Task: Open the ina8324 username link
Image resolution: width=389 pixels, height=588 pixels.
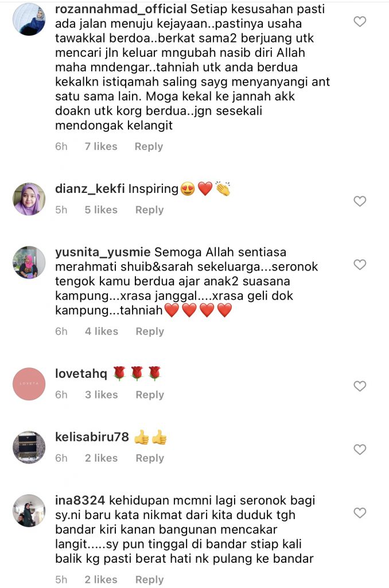Action: pos(80,500)
